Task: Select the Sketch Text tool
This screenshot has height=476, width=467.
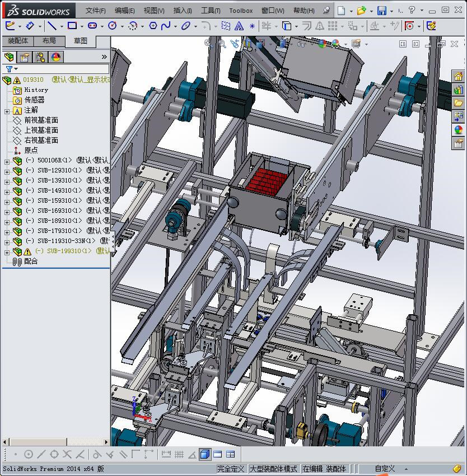Action: click(x=239, y=26)
